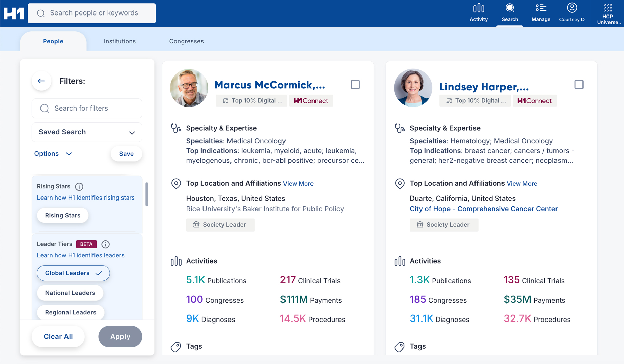This screenshot has width=624, height=364.
Task: Click the filter panel scrollbar
Action: click(147, 194)
